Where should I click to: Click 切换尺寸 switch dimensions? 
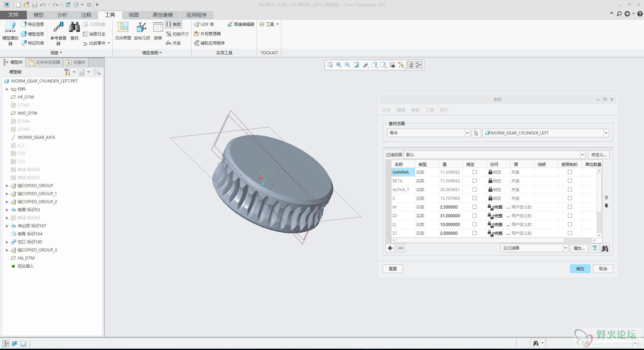[x=177, y=34]
